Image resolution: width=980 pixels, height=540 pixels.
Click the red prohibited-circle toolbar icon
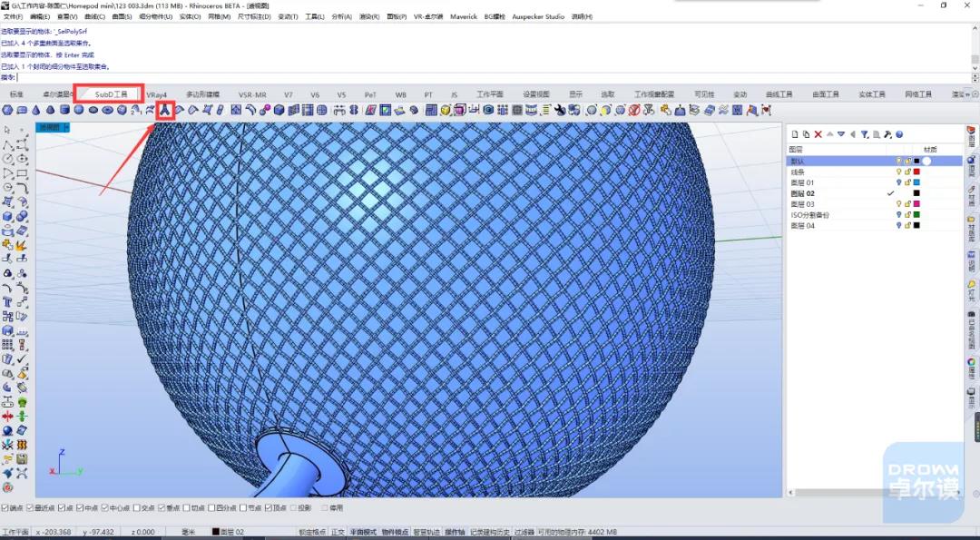click(x=634, y=110)
